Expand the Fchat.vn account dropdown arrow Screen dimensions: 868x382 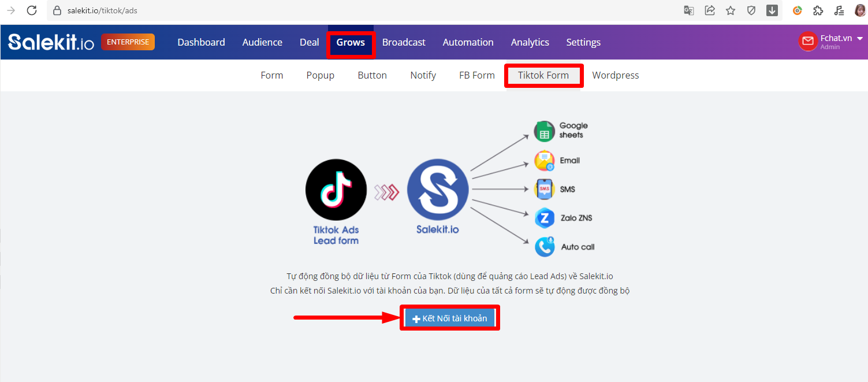[x=859, y=39]
